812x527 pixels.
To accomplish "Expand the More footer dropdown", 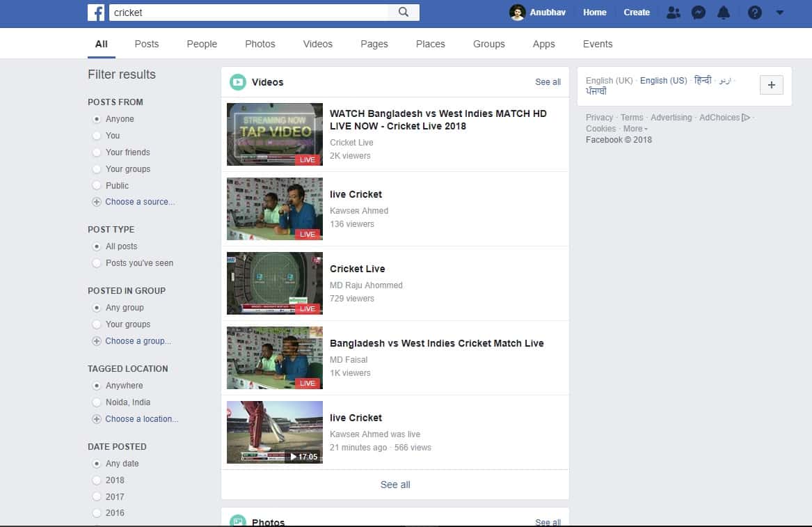I will (x=635, y=129).
